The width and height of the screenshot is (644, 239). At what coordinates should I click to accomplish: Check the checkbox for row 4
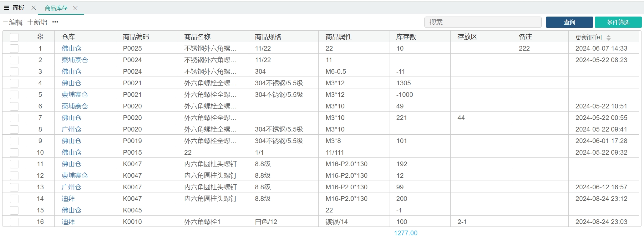point(14,83)
